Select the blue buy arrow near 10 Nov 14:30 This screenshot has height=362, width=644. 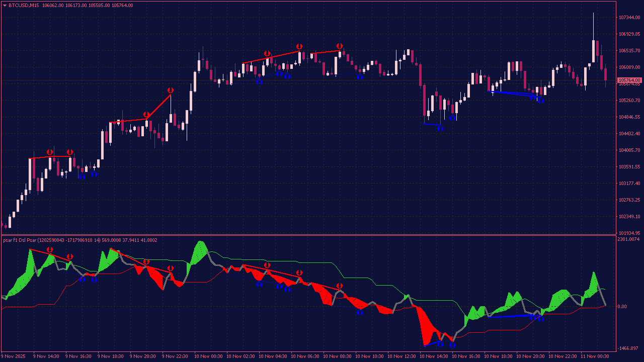439,129
